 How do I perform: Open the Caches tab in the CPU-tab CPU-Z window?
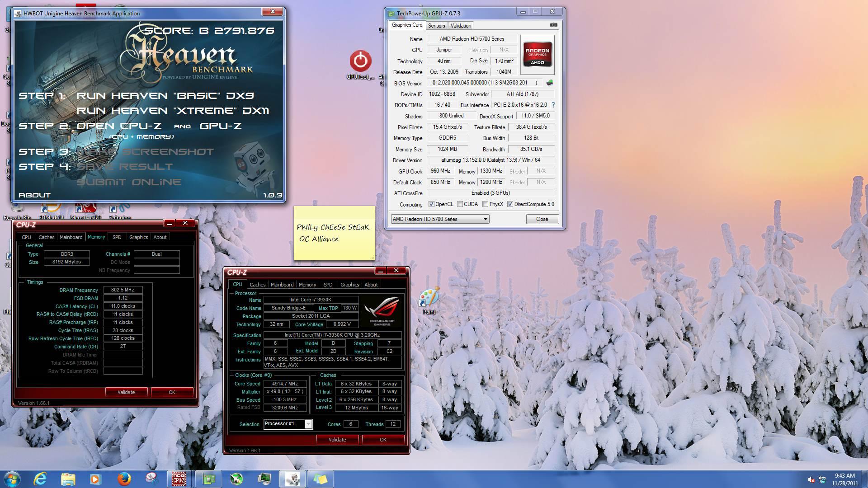click(257, 285)
